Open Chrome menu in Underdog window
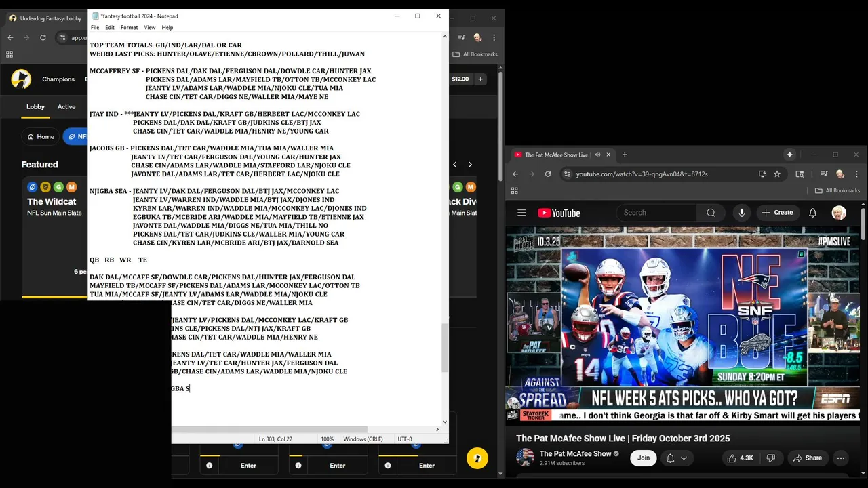Screen dimensions: 868x488 coord(493,37)
